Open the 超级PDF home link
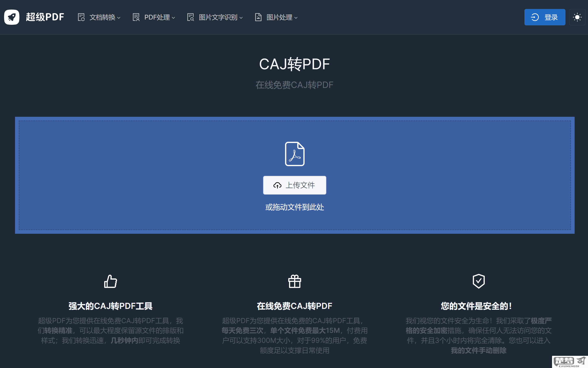The width and height of the screenshot is (588, 368). click(x=45, y=17)
